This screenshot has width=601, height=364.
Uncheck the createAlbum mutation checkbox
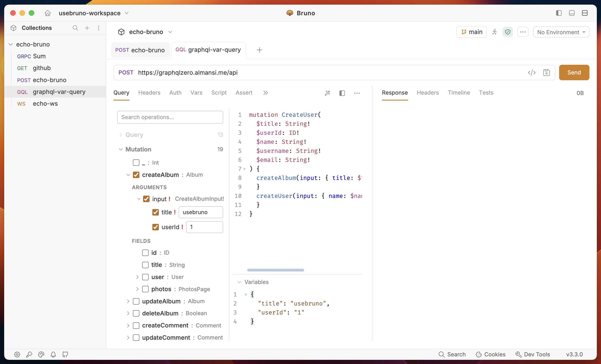(x=136, y=175)
